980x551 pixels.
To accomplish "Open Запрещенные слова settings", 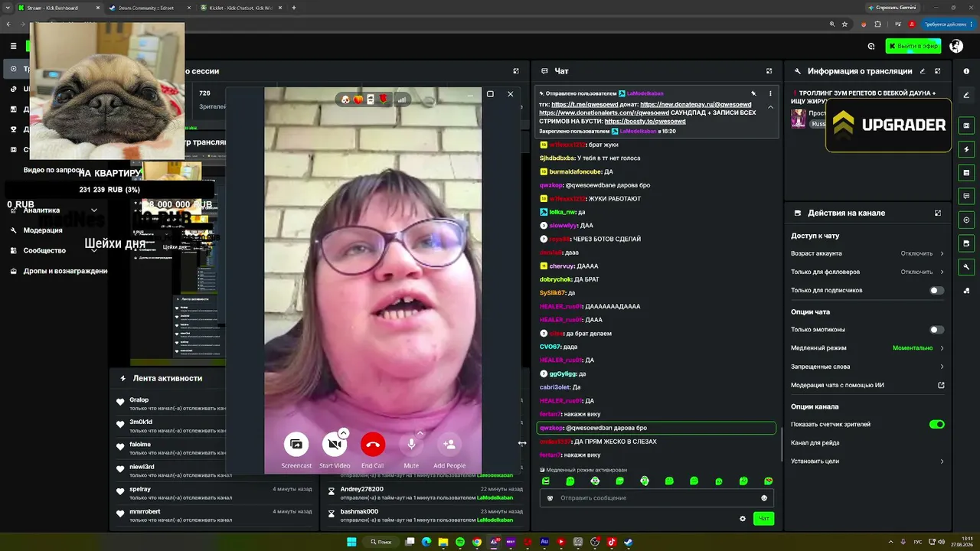I will point(867,367).
